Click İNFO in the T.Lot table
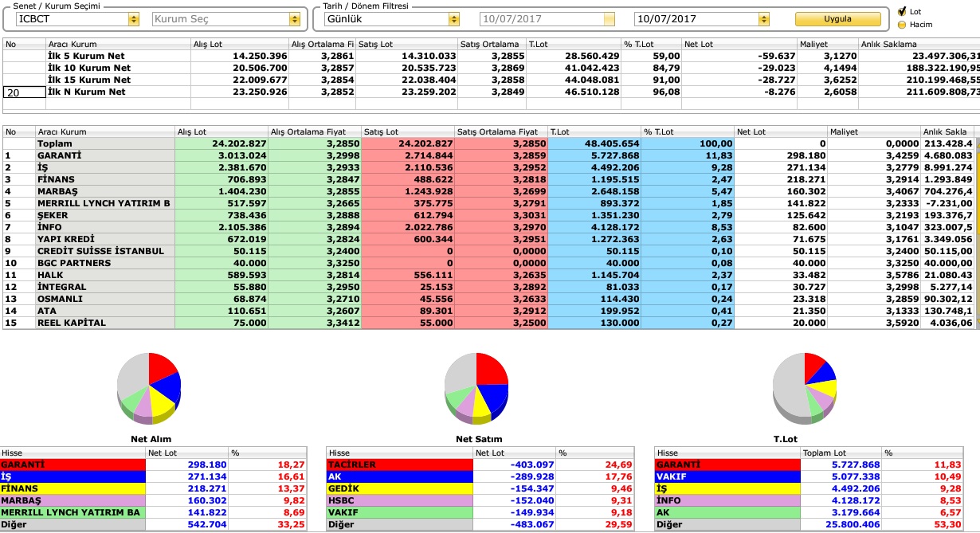The width and height of the screenshot is (980, 533). point(727,500)
